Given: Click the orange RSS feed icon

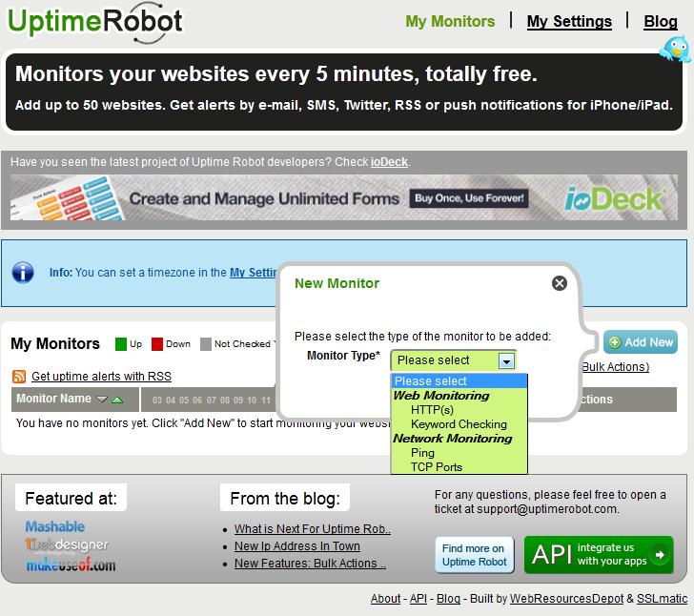Looking at the screenshot, I should pyautogui.click(x=19, y=377).
